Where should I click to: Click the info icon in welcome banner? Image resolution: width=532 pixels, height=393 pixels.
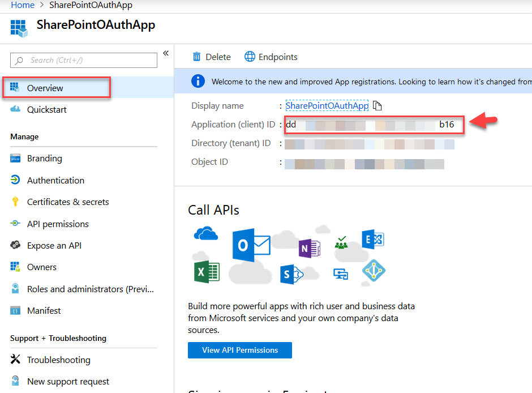(x=198, y=81)
